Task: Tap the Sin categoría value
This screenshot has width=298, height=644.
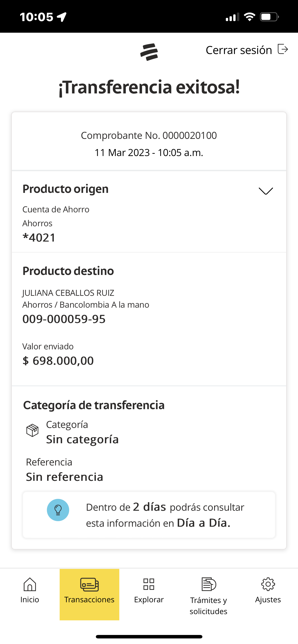Action: pos(82,439)
